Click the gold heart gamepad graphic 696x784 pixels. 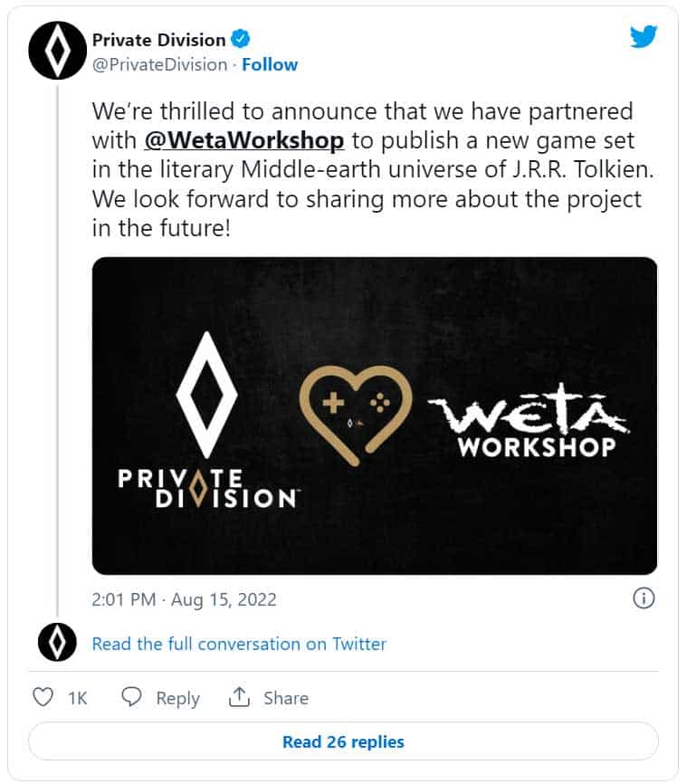point(356,416)
